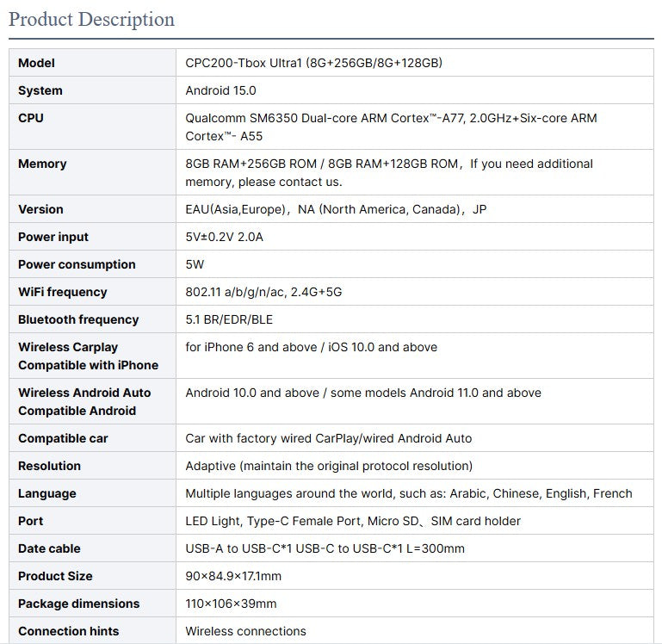Click the Power consumption 5W value
The width and height of the screenshot is (662, 644).
(195, 264)
